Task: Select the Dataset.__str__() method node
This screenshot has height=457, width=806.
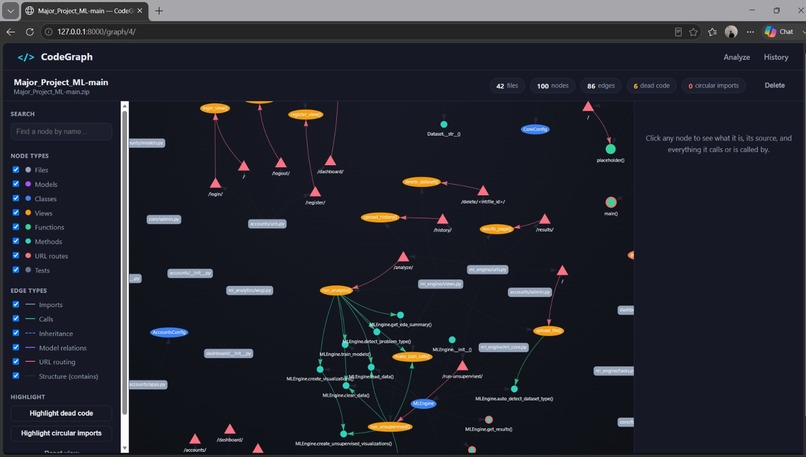Action: [444, 124]
